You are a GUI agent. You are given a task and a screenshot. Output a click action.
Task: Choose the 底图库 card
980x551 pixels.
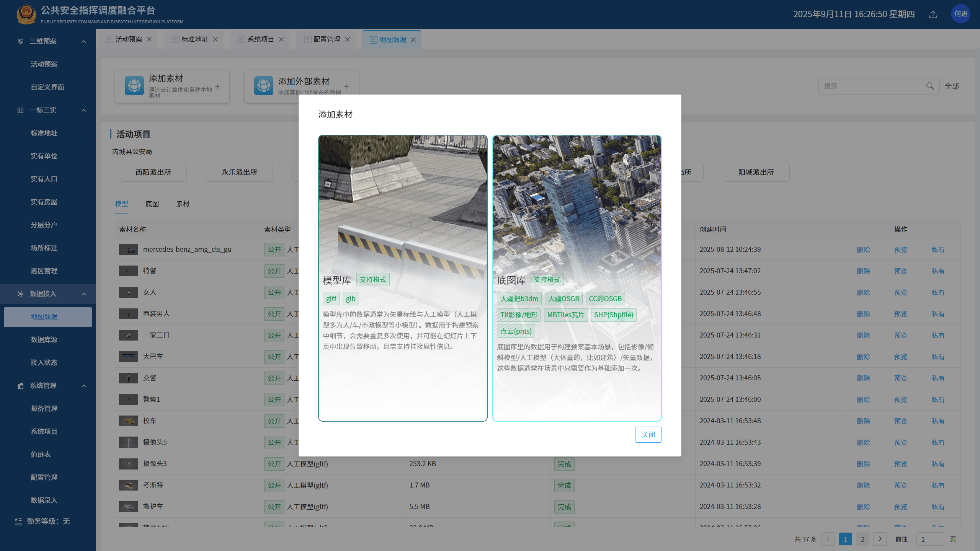coord(577,278)
